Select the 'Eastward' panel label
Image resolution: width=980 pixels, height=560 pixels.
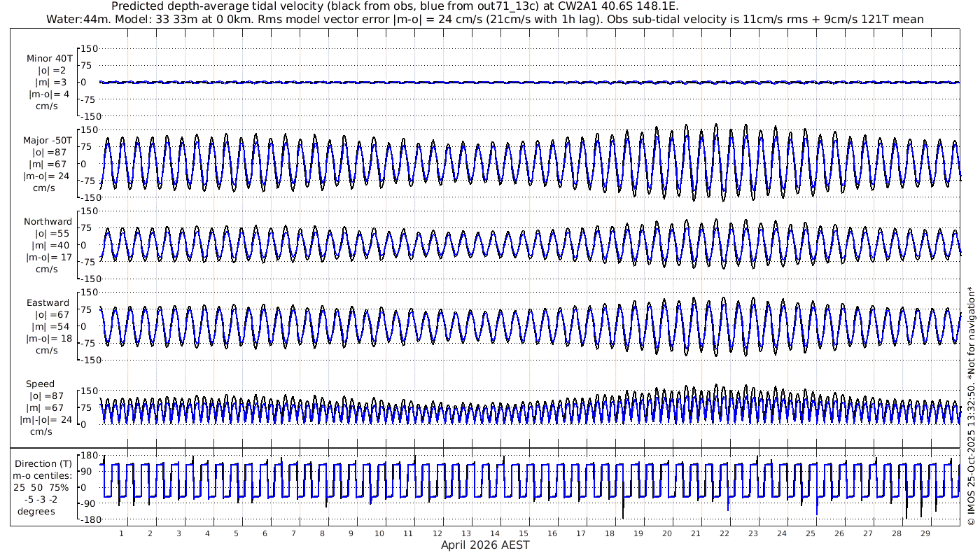pyautogui.click(x=48, y=303)
